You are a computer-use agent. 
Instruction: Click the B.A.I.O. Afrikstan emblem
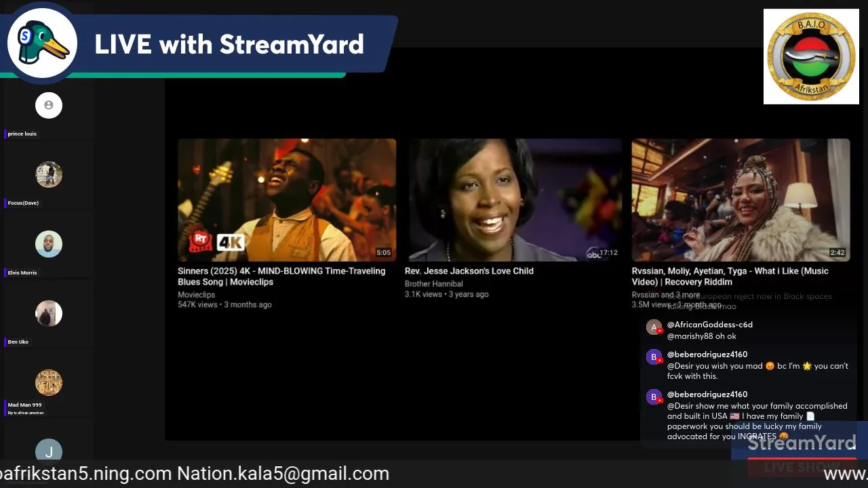tap(811, 56)
